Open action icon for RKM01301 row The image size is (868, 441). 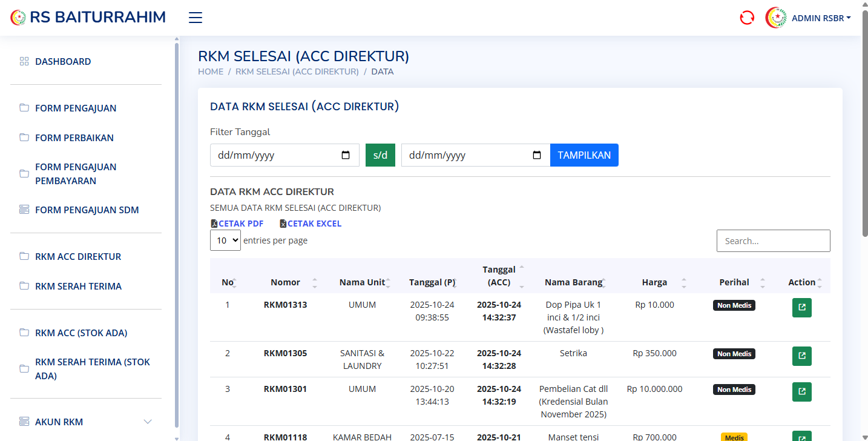point(801,392)
